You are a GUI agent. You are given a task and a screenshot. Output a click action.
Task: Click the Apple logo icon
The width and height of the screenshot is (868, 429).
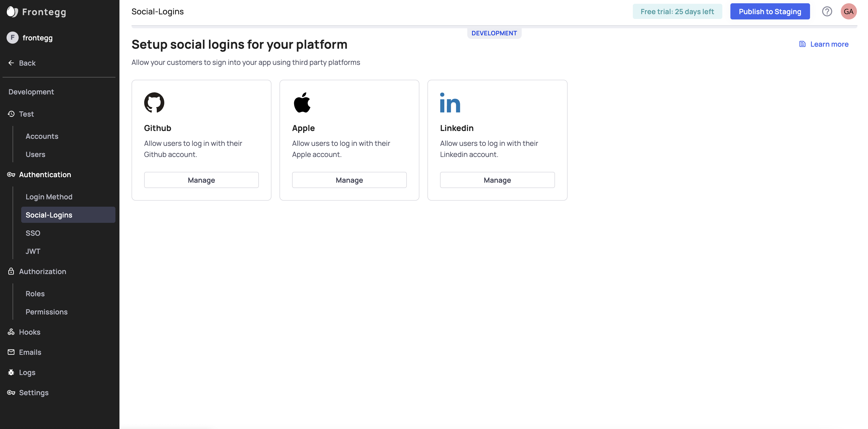pos(302,102)
